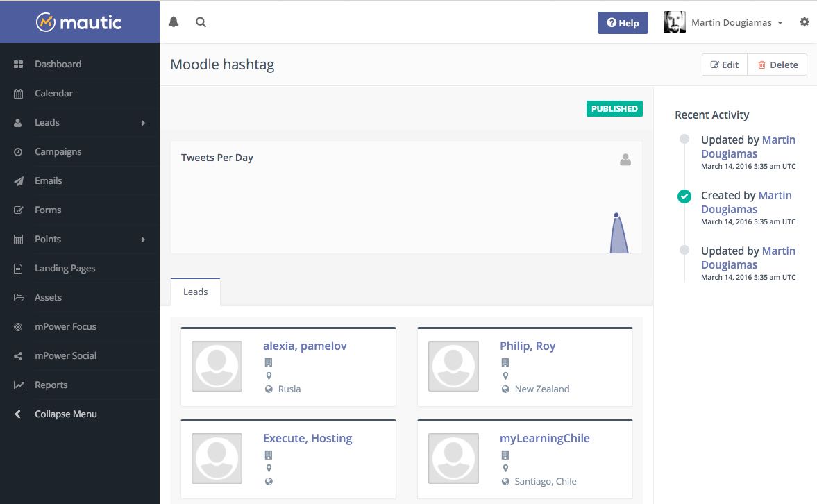
Task: Expand the Points submenu arrow
Action: pos(143,240)
